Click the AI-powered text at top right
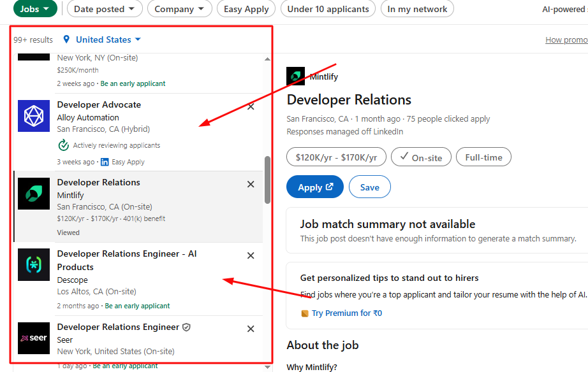 click(x=565, y=10)
